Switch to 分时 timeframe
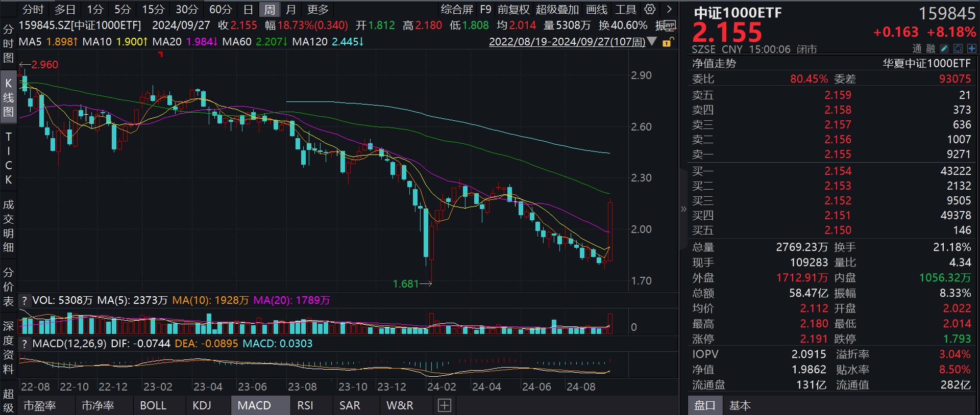The image size is (980, 415). tap(33, 9)
